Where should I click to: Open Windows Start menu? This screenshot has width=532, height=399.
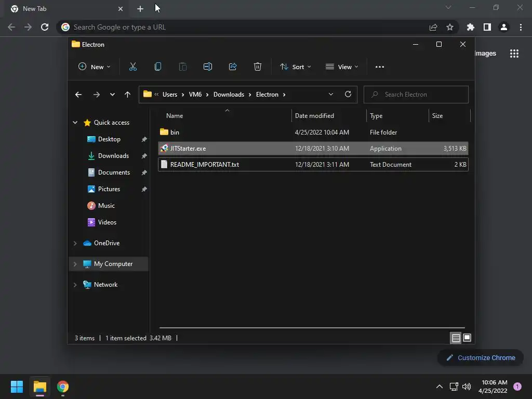17,387
